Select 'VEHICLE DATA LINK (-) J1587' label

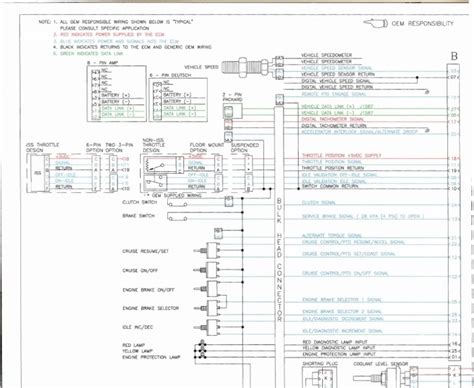coord(337,113)
